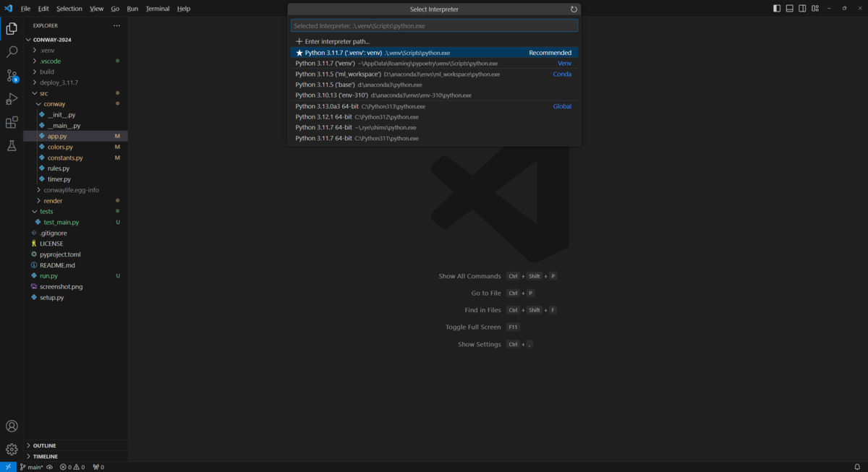Open the Search view in the activity bar
868x472 pixels.
click(x=11, y=51)
